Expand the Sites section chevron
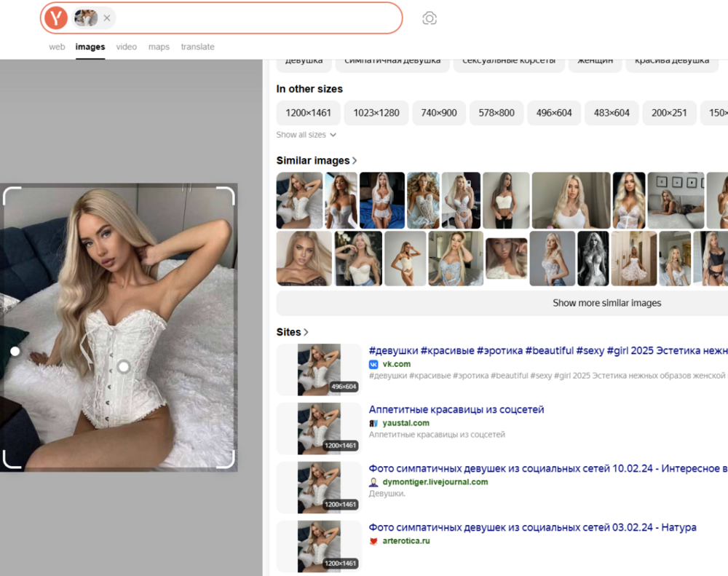 [304, 332]
